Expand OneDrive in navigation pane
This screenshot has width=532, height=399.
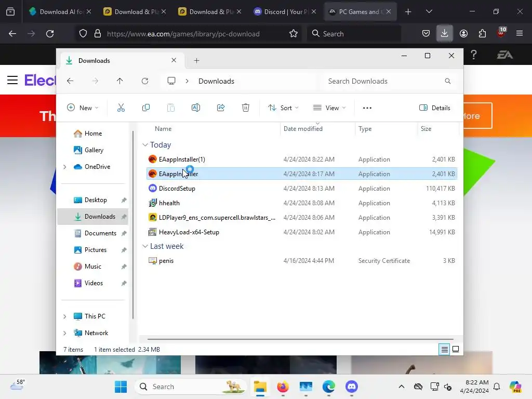click(65, 167)
